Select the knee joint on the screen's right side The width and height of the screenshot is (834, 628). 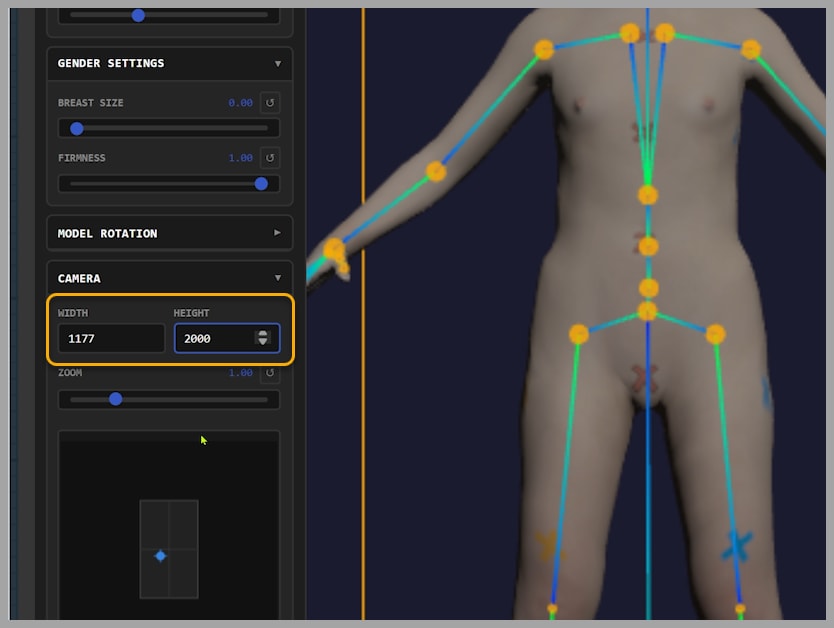click(740, 608)
